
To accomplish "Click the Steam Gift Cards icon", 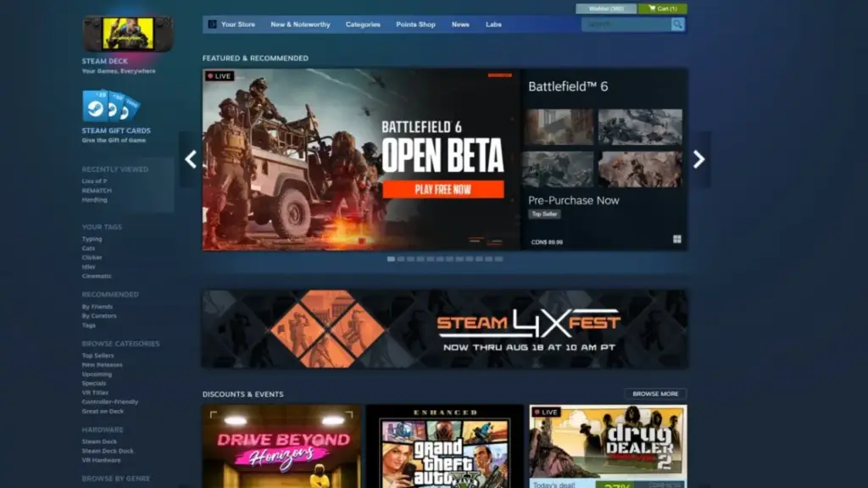I will (x=111, y=107).
